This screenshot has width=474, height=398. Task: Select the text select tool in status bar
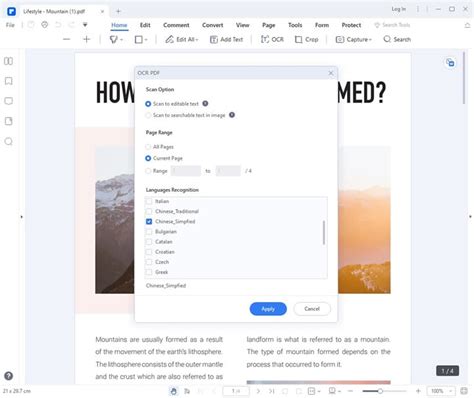pyautogui.click(x=187, y=391)
